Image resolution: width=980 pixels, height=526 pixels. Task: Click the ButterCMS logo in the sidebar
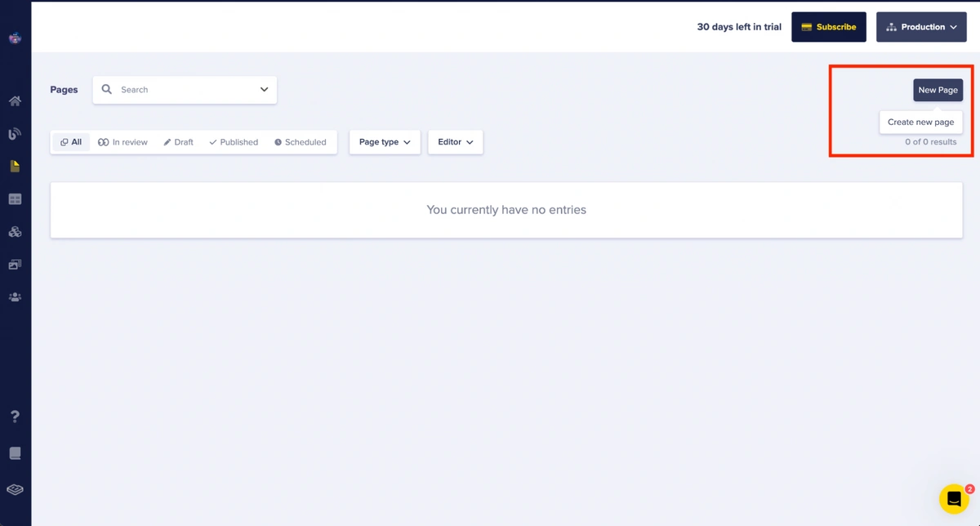[15, 38]
